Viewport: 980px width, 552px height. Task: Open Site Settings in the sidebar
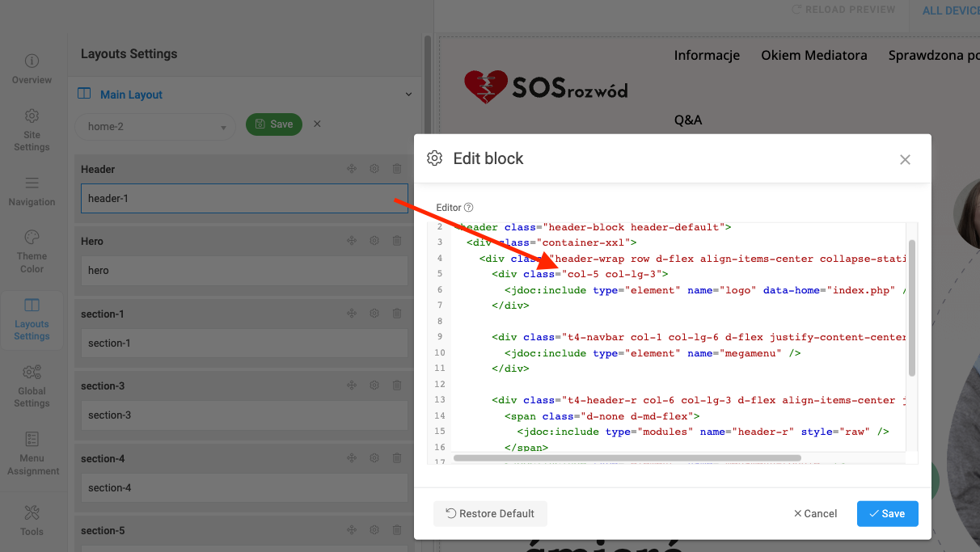click(32, 130)
